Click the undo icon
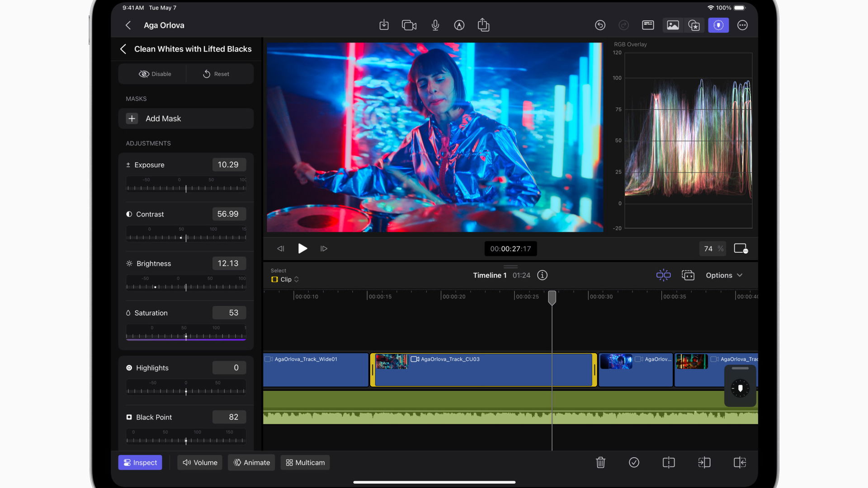Viewport: 868px width, 488px height. pyautogui.click(x=600, y=25)
